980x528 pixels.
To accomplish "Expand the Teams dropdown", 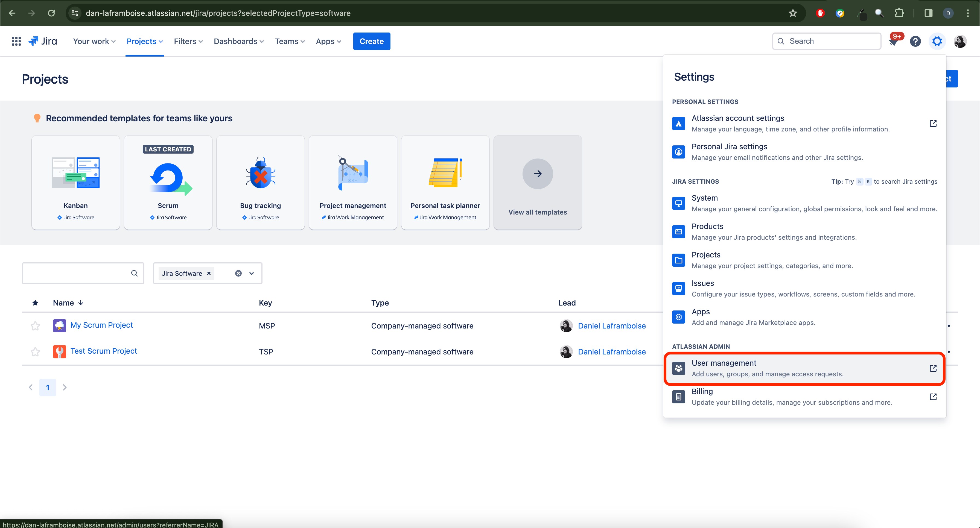I will tap(290, 41).
